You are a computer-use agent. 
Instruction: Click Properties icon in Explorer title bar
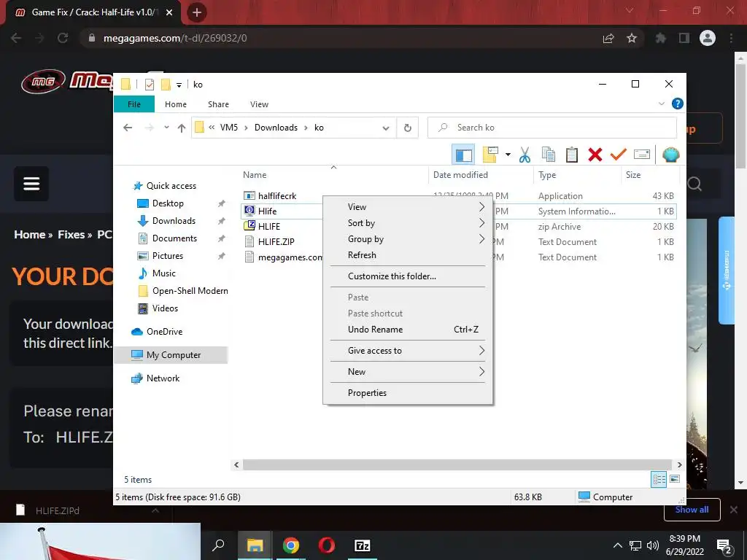(150, 85)
